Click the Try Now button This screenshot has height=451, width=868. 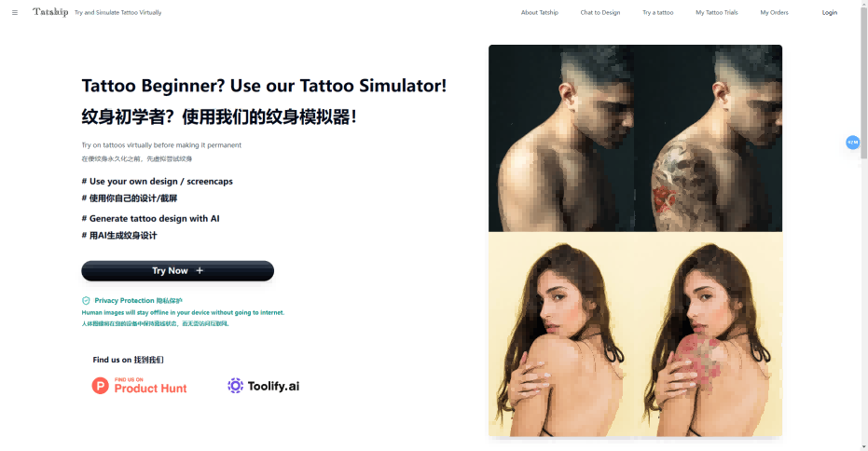[x=178, y=270]
